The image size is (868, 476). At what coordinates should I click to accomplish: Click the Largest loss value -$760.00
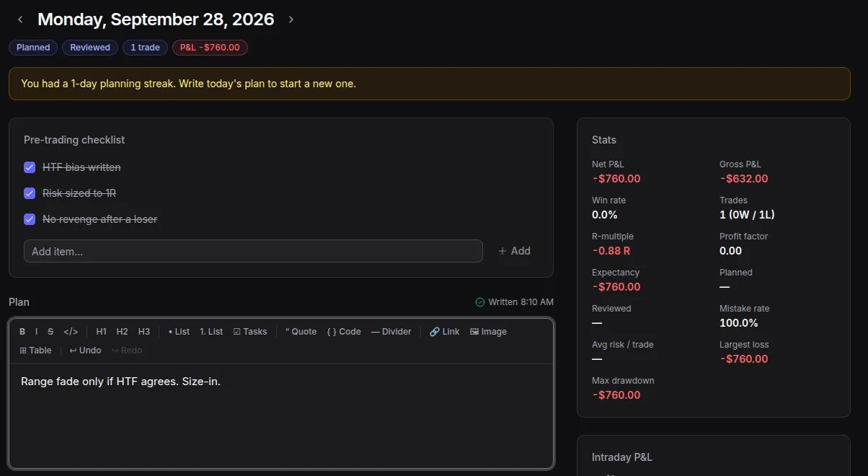click(744, 359)
